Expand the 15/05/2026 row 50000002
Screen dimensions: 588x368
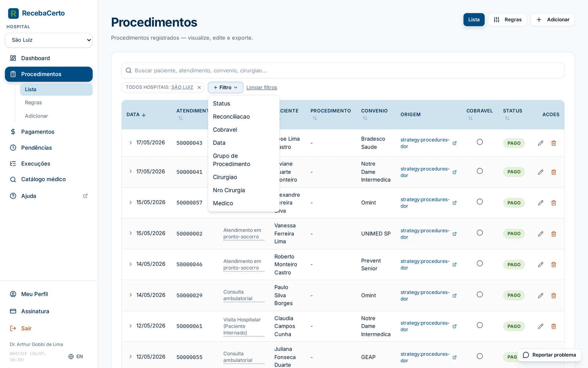(130, 233)
